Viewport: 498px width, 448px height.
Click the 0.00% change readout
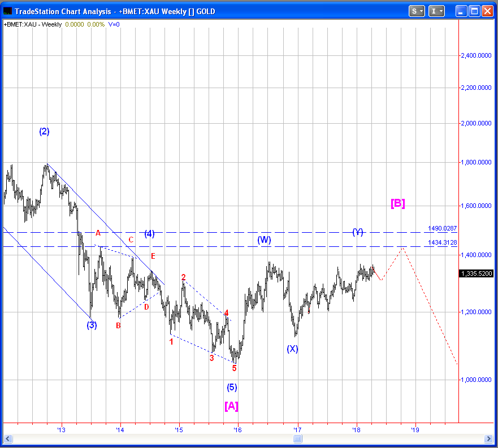[96, 24]
